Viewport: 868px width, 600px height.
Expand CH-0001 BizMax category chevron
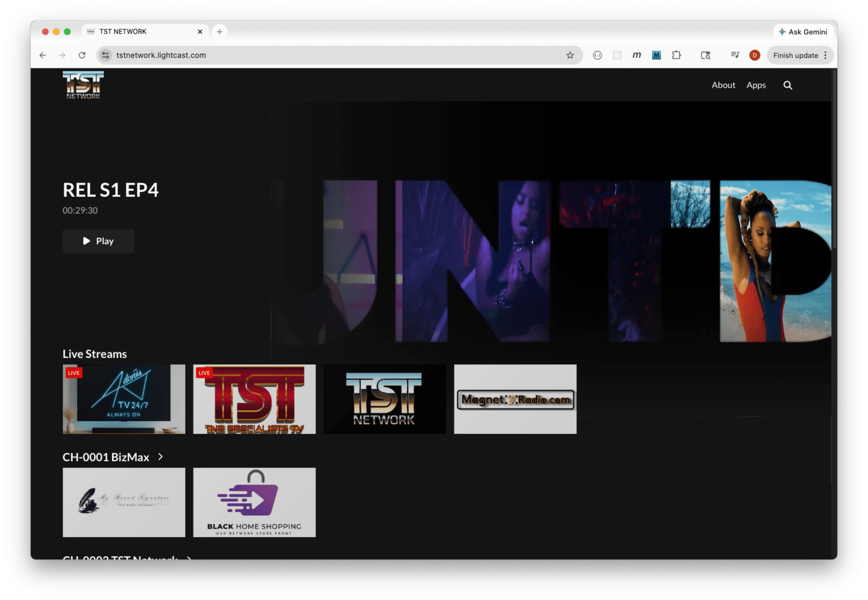(161, 457)
